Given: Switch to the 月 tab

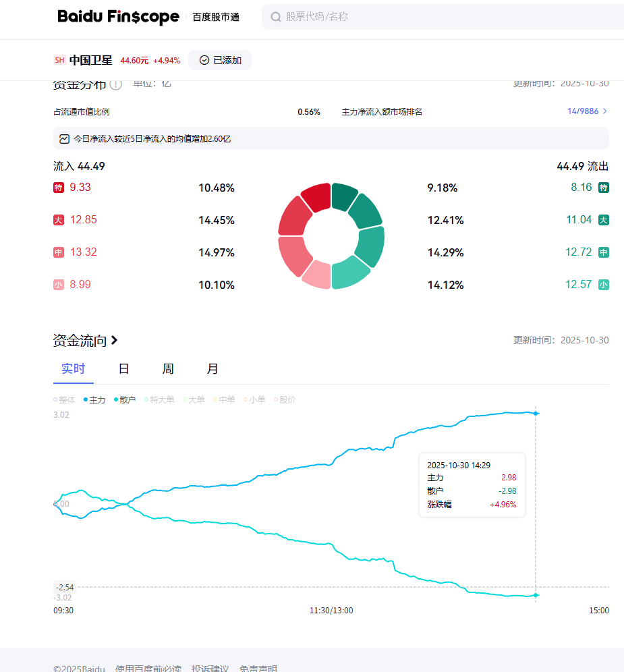Looking at the screenshot, I should coord(212,369).
